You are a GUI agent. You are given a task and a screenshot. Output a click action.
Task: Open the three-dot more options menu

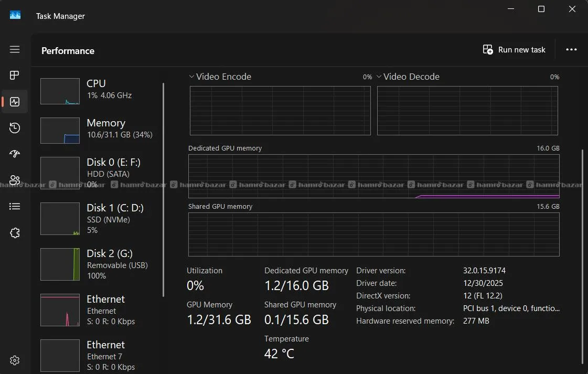tap(571, 49)
